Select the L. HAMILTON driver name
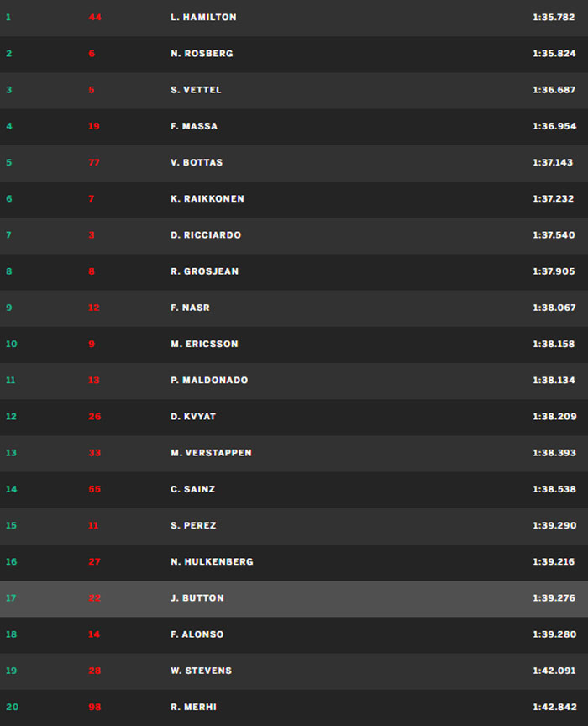Viewport: 588px width, 726px height. [203, 17]
